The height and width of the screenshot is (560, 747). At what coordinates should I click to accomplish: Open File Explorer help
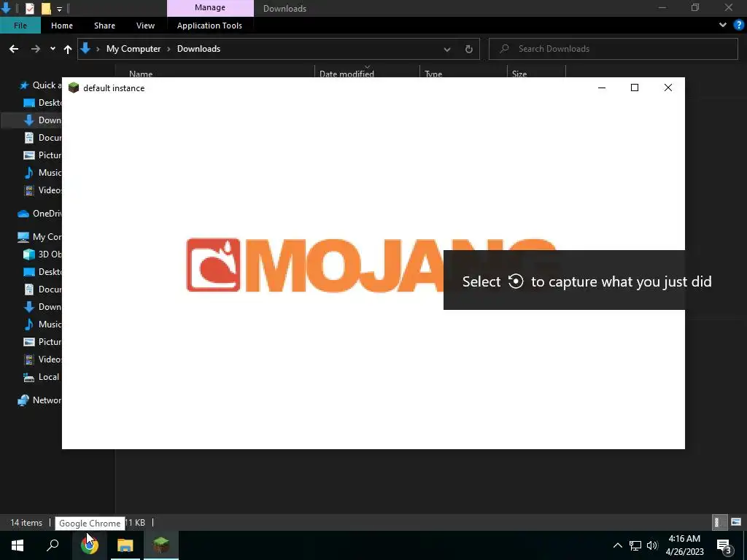738,25
